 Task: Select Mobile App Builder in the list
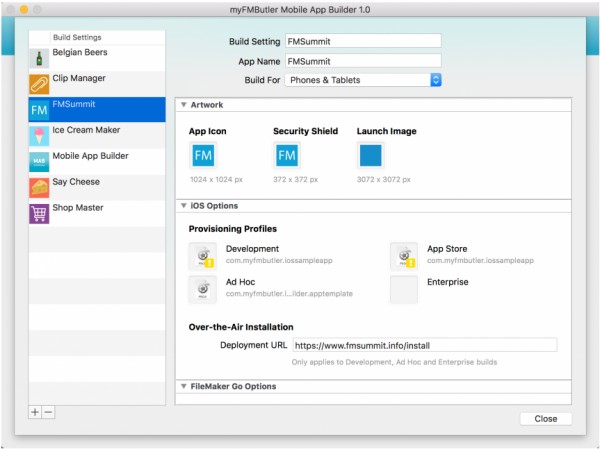click(x=91, y=156)
